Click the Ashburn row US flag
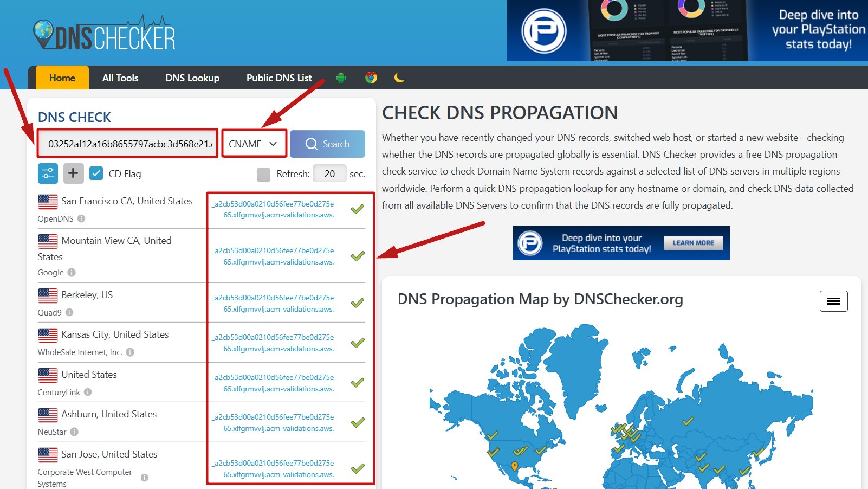The width and height of the screenshot is (868, 489). click(48, 414)
